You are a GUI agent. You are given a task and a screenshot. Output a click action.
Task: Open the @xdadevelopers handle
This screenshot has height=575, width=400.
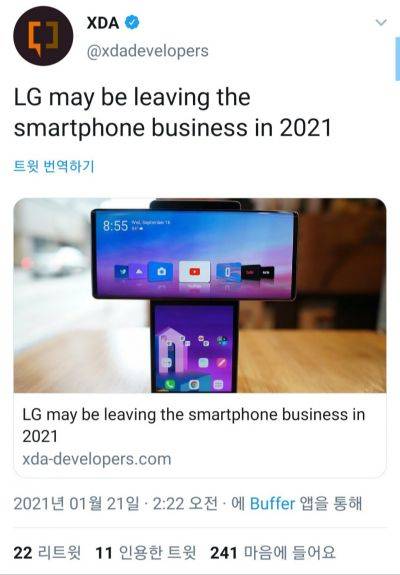tap(147, 51)
